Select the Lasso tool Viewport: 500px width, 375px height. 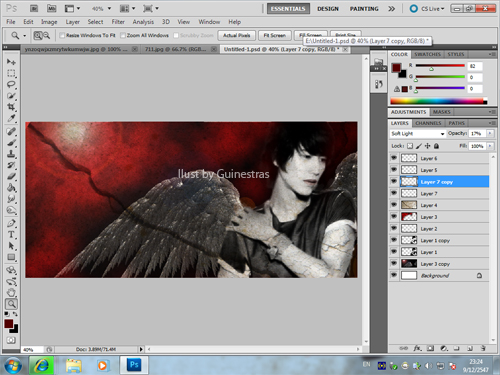(x=11, y=84)
